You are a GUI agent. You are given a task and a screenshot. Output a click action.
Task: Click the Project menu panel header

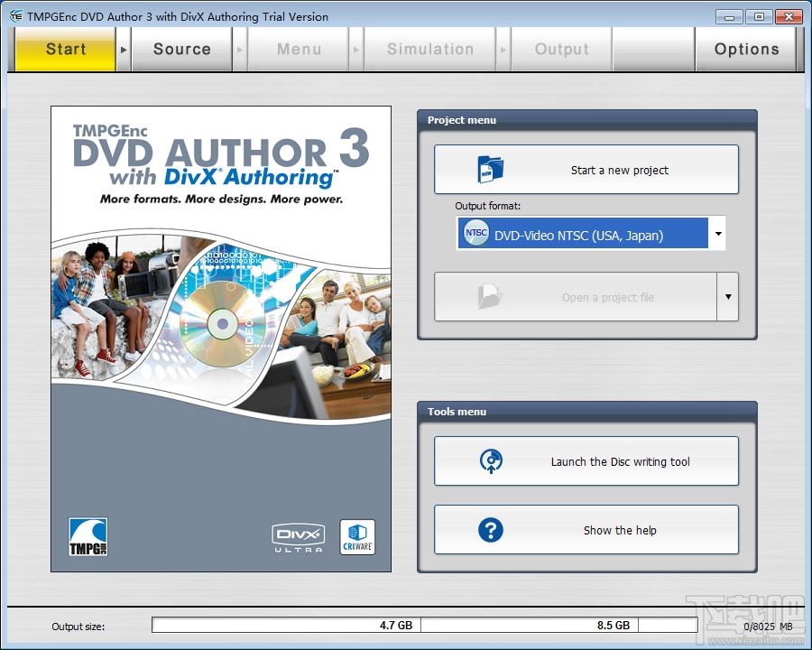587,120
